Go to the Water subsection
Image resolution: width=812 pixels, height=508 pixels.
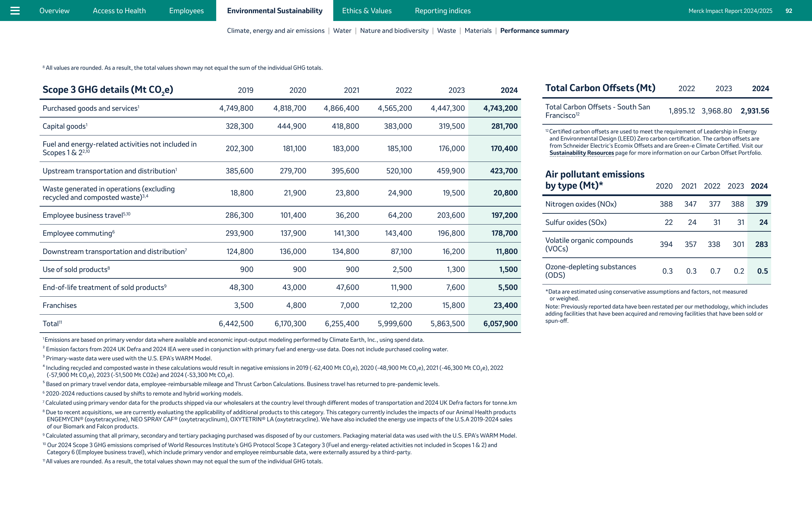click(342, 30)
